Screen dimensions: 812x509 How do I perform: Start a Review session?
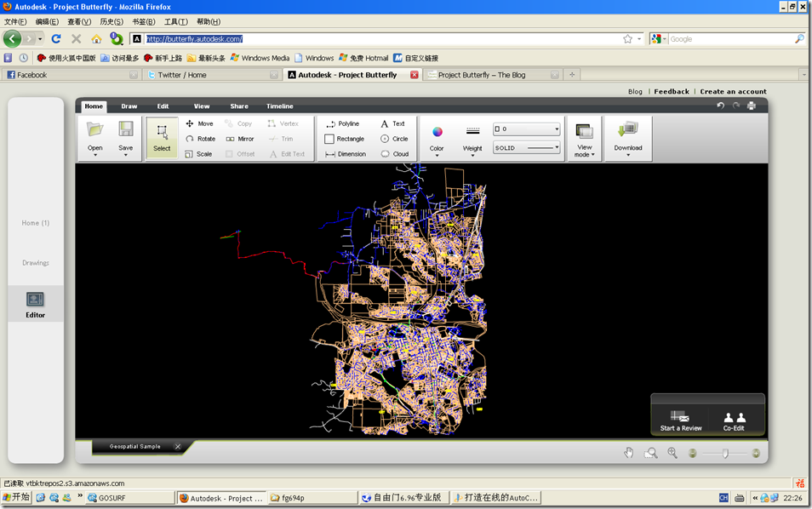(680, 420)
